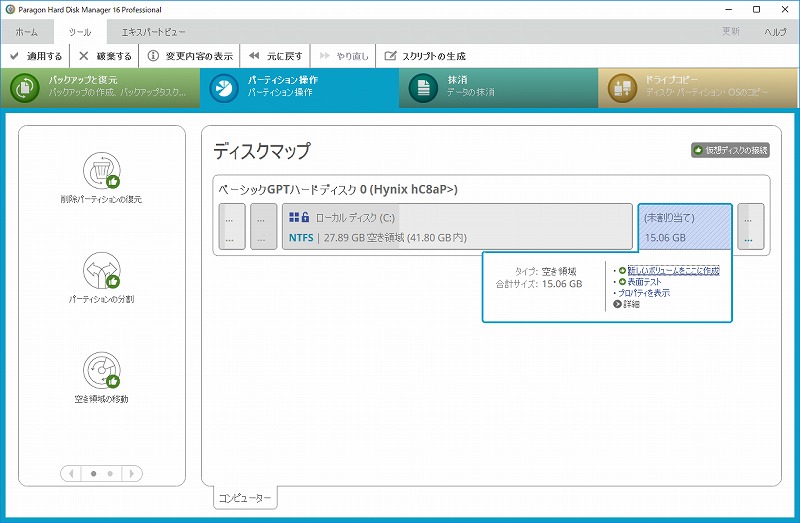Open スクリプトの生成 script generator
The width and height of the screenshot is (800, 523).
pos(426,56)
